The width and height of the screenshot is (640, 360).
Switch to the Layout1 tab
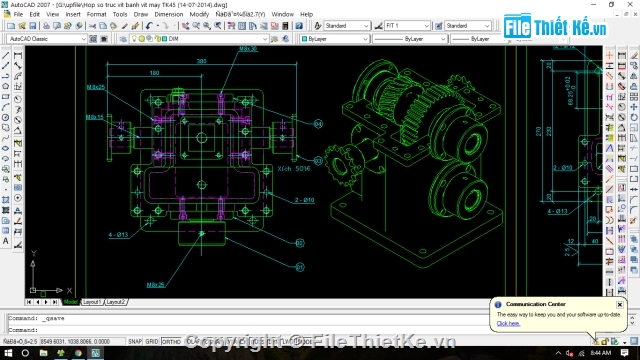pyautogui.click(x=91, y=302)
